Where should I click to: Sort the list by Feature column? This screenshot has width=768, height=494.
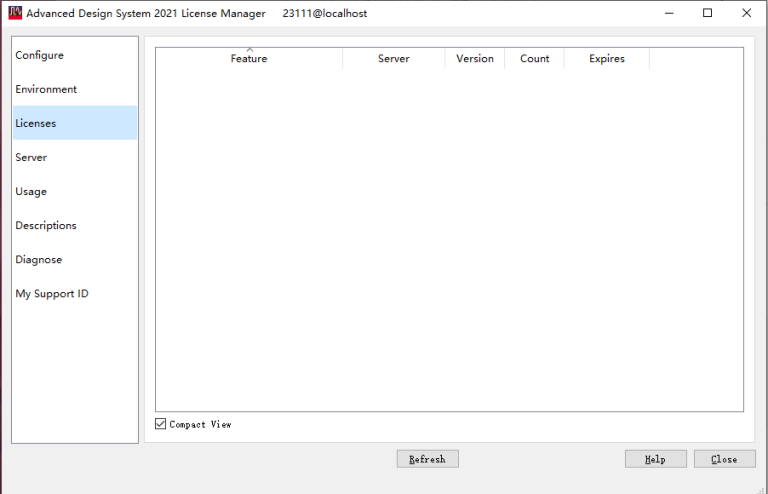click(249, 59)
